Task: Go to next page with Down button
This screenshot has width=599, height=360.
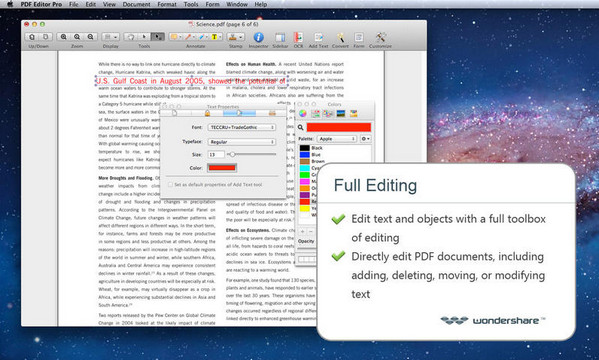Action: (45, 37)
